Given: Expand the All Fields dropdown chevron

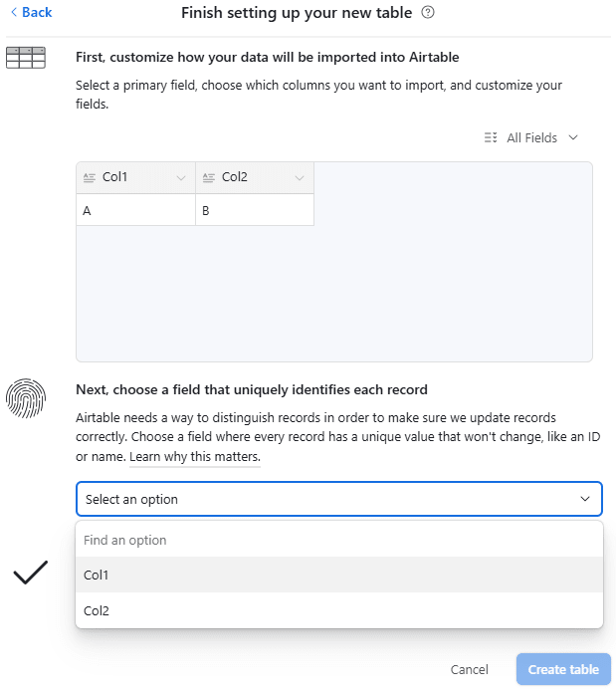Looking at the screenshot, I should click(573, 137).
